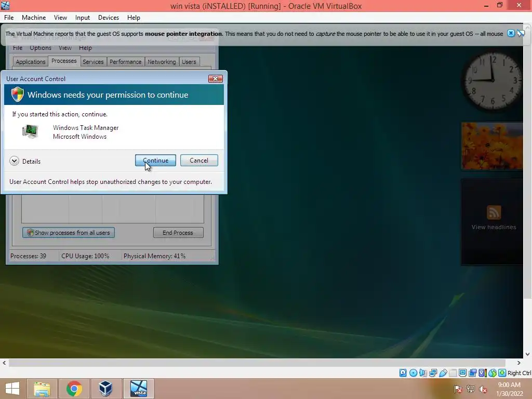Click Continue in User Account Control
Screen dimensions: 532x399
point(155,161)
